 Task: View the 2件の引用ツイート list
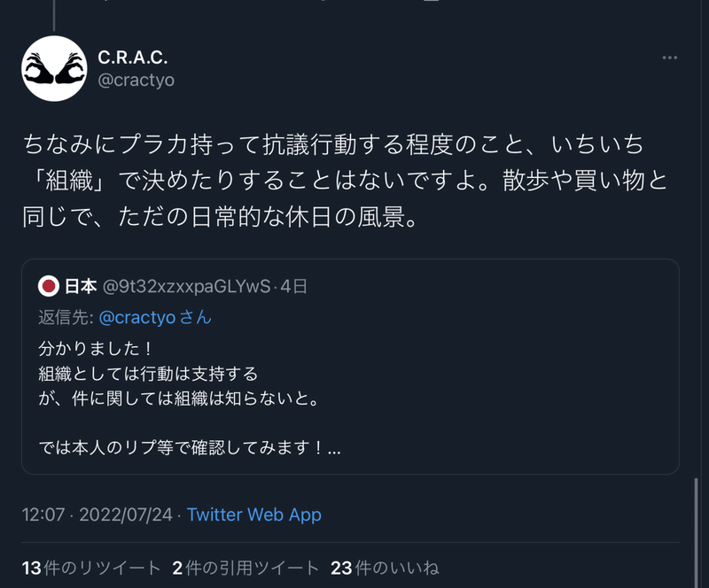pyautogui.click(x=245, y=569)
